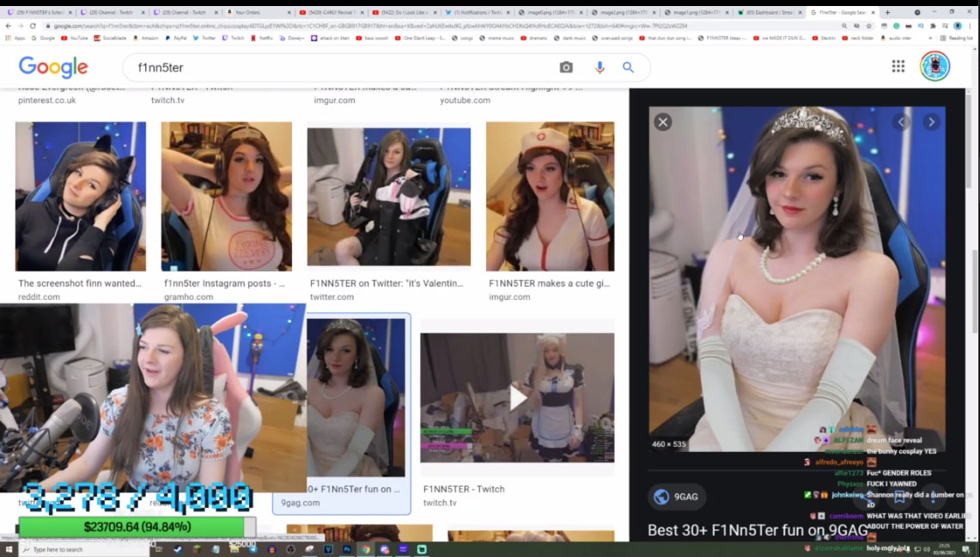The width and height of the screenshot is (980, 557).
Task: Open the Steam taskbar icon
Action: 178,549
